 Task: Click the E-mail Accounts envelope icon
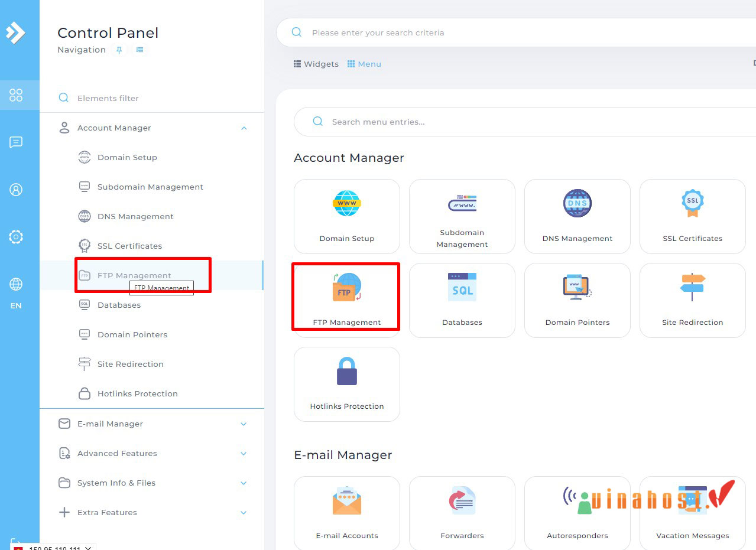coord(347,501)
